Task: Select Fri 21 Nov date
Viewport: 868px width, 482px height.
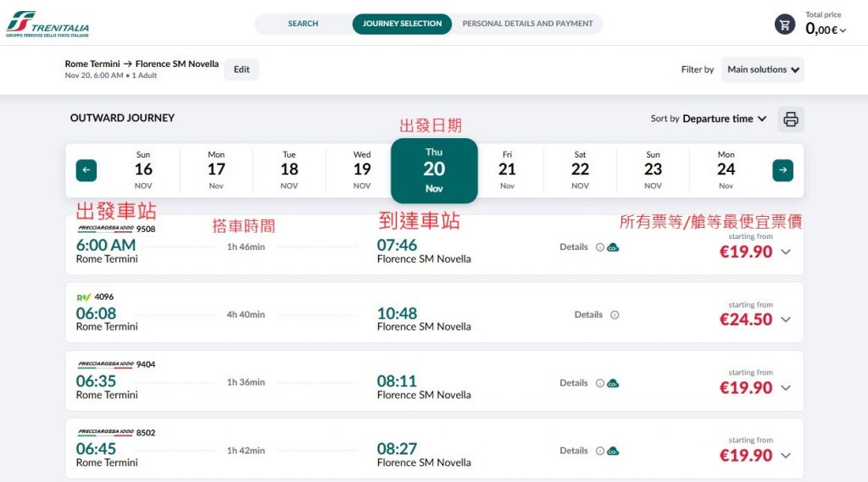Action: [x=507, y=170]
